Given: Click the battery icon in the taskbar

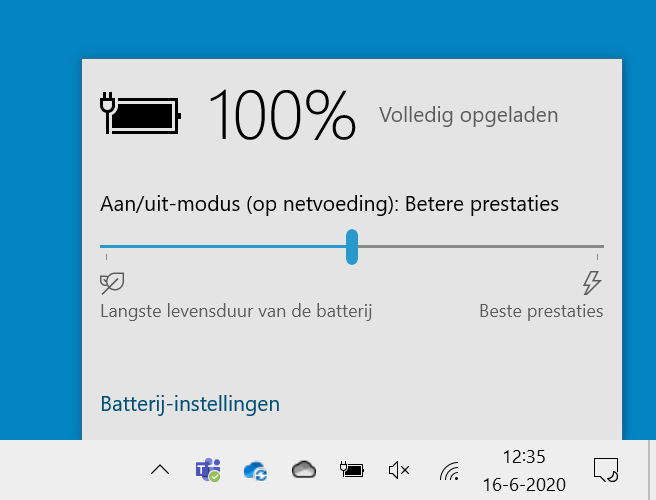Looking at the screenshot, I should (x=351, y=469).
